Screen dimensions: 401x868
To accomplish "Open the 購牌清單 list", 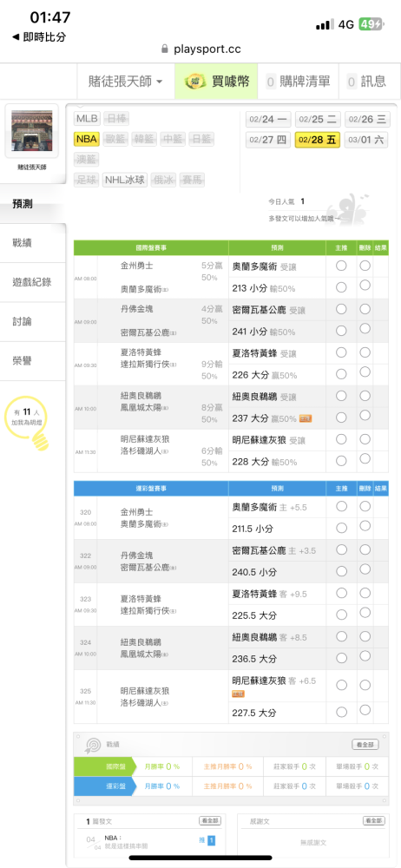I will click(298, 82).
